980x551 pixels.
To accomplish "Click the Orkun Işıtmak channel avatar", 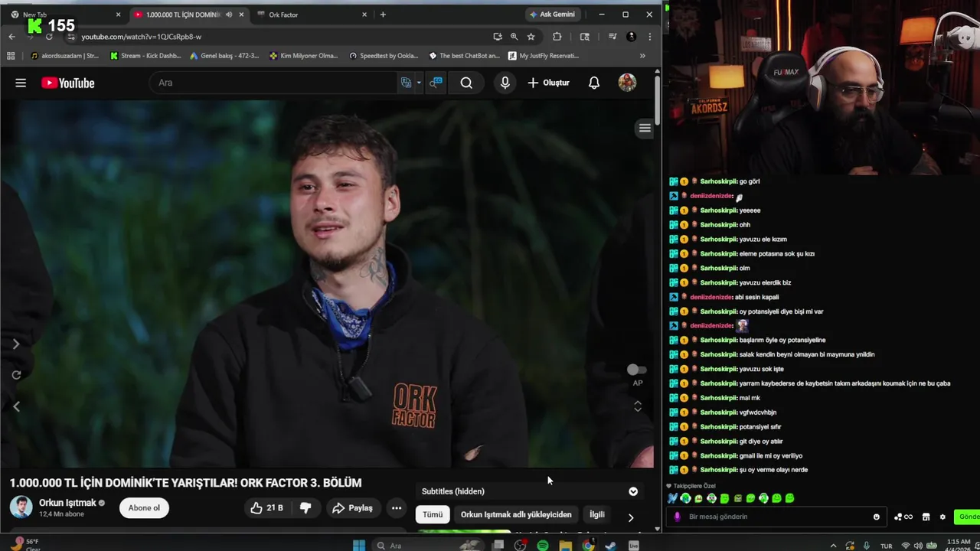I will click(x=21, y=507).
